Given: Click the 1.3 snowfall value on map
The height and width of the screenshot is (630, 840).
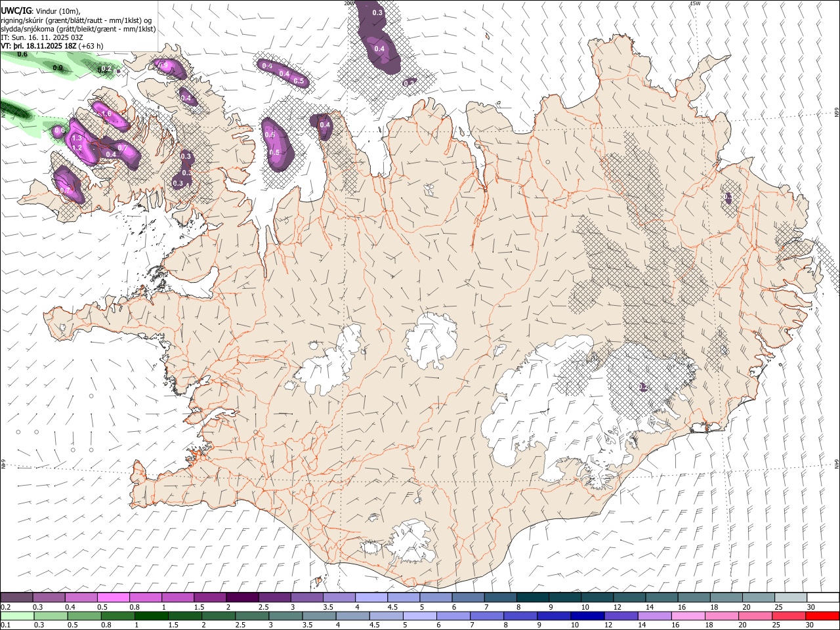Looking at the screenshot, I should click(77, 138).
